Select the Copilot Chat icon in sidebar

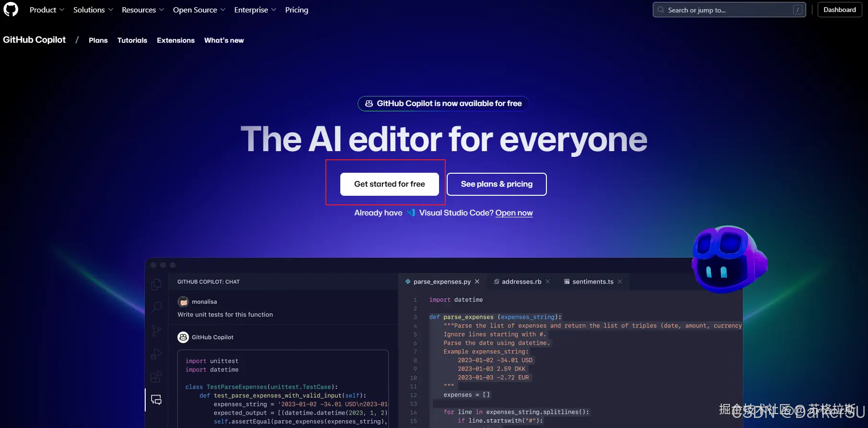click(156, 400)
